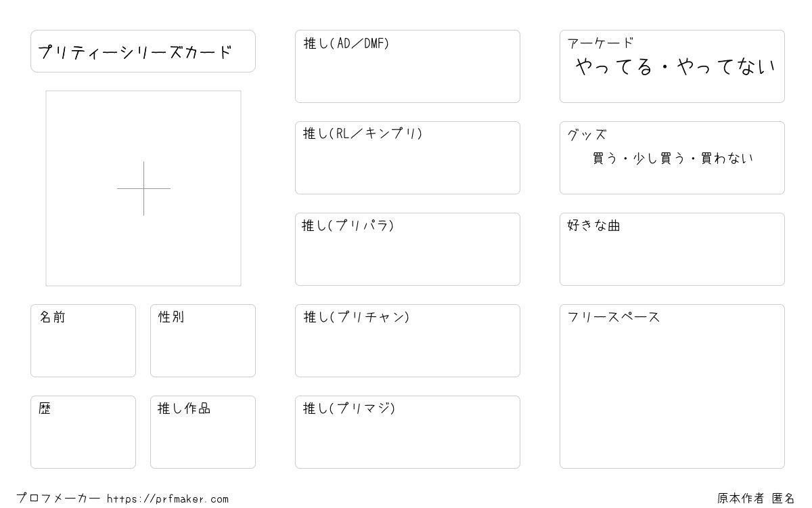Select the 名前 name field

coord(83,341)
